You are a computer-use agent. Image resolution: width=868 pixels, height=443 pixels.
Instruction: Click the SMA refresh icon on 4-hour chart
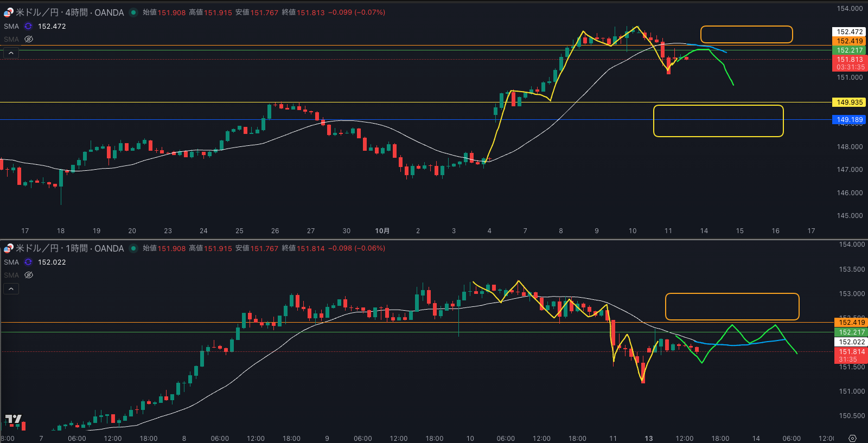[28, 26]
